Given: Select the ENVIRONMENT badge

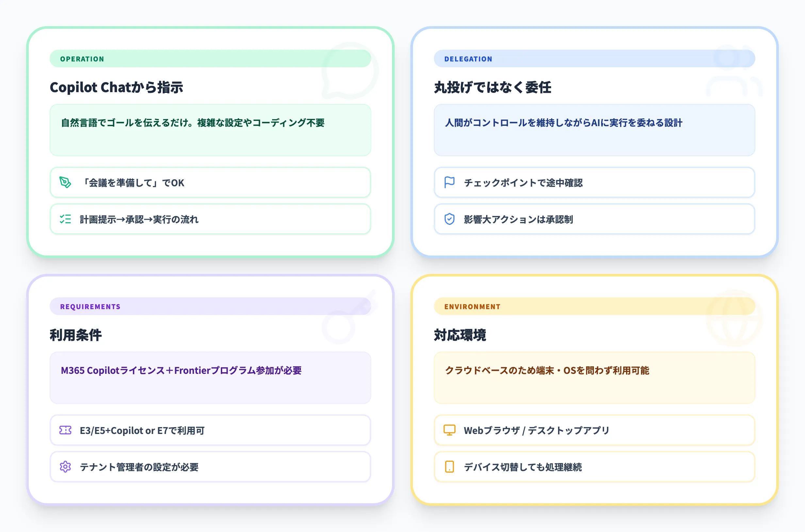Looking at the screenshot, I should tap(472, 307).
